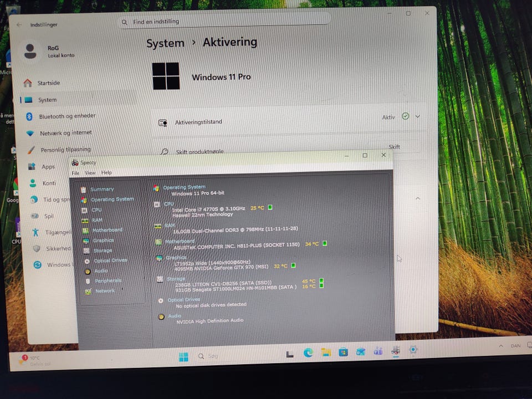Image resolution: width=532 pixels, height=399 pixels.
Task: Click SSD temperature 45 °C reading
Action: tap(309, 282)
